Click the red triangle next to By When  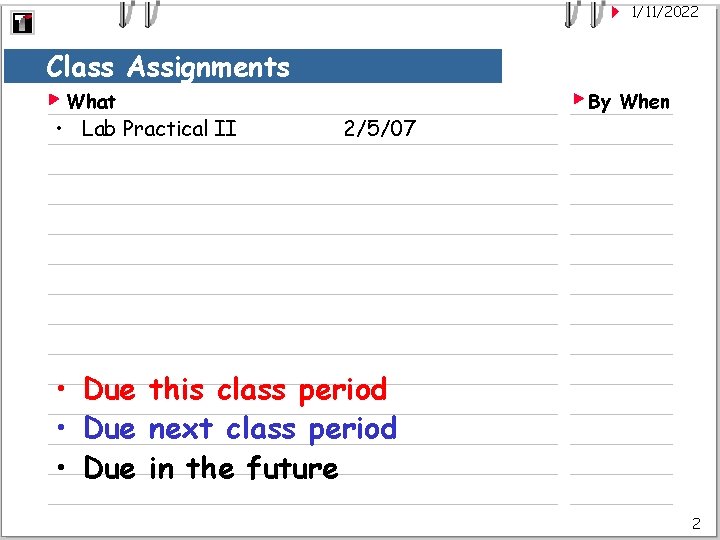pyautogui.click(x=578, y=100)
